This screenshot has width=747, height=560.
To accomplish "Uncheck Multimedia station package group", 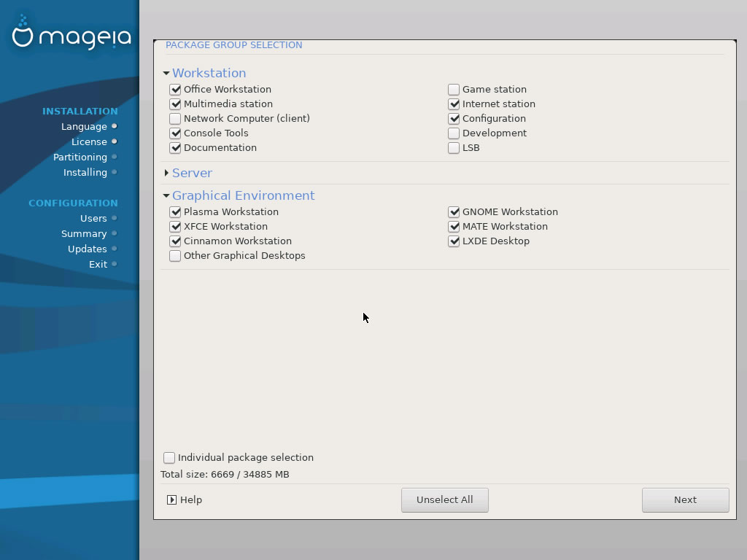I will tap(175, 104).
